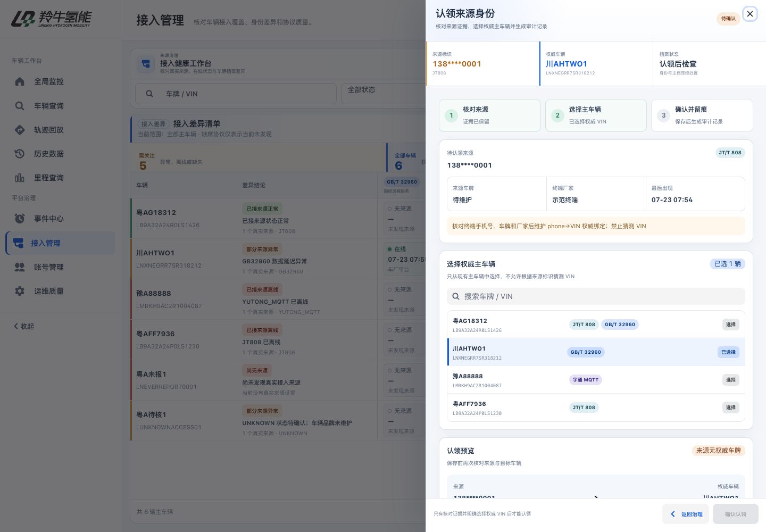Viewport: 766px width, 532px height.
Task: Collapse sidebar with 收起
Action: tap(24, 326)
